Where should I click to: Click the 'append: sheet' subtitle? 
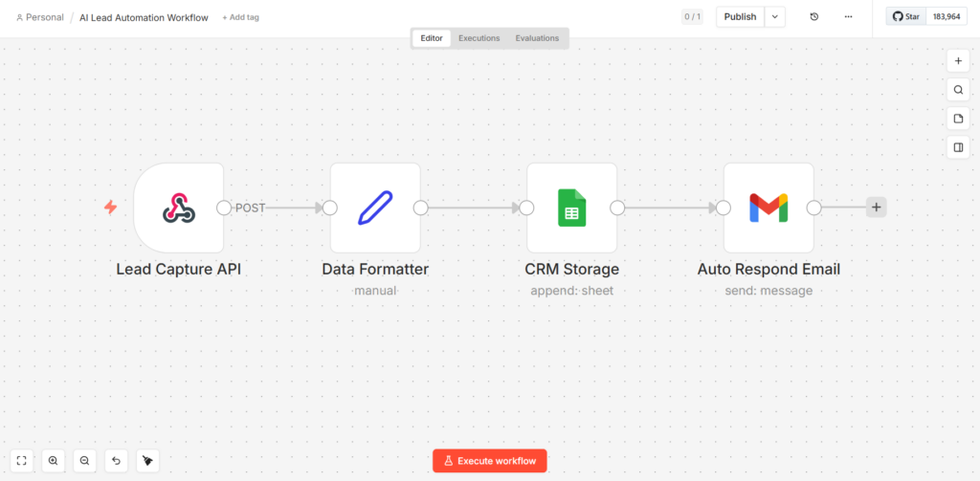(572, 291)
